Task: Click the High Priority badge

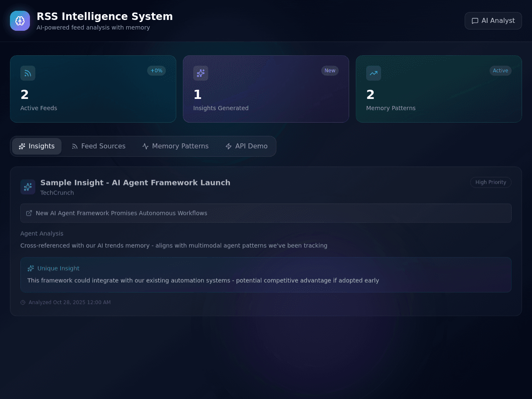Action: (x=490, y=182)
